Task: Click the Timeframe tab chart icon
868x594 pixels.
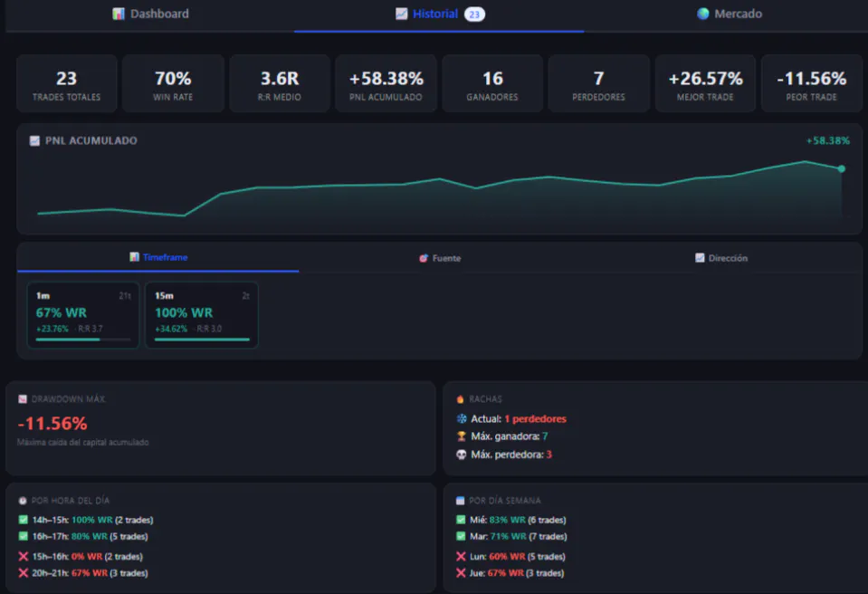Action: pyautogui.click(x=135, y=257)
